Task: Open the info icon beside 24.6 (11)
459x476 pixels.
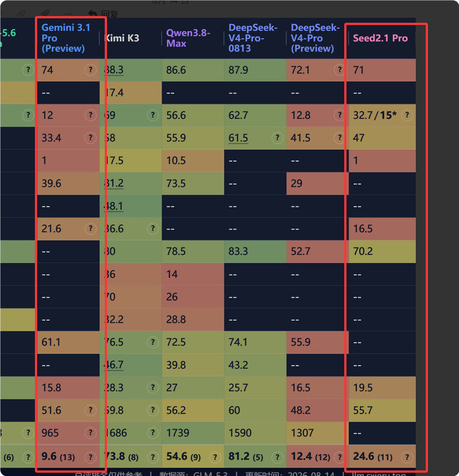Action: [x=407, y=457]
